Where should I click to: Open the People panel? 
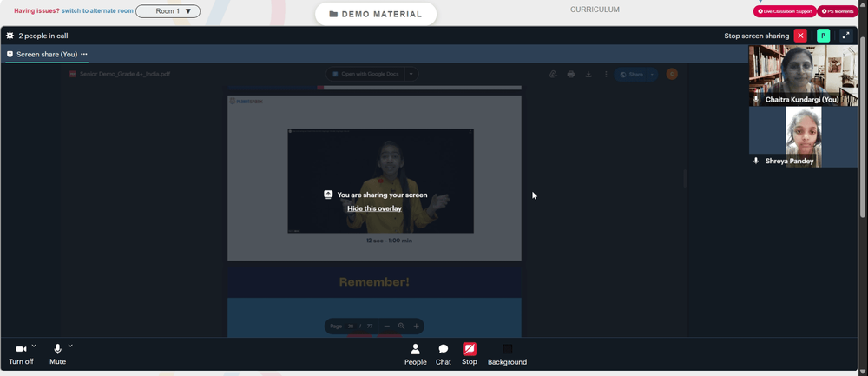[x=415, y=354]
